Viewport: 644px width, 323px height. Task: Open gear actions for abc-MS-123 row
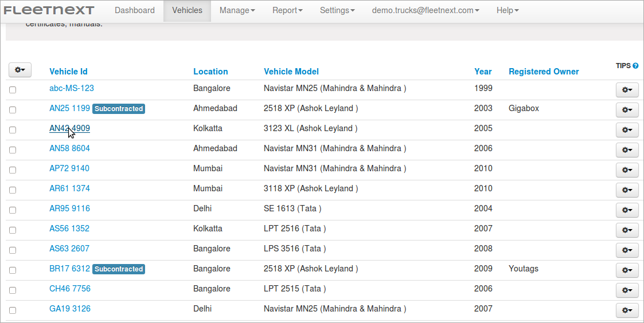(627, 90)
